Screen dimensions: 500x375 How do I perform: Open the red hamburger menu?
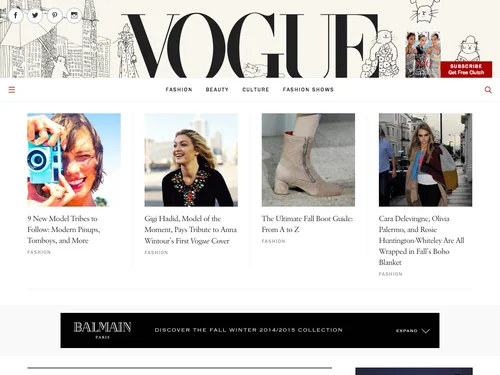tap(12, 90)
